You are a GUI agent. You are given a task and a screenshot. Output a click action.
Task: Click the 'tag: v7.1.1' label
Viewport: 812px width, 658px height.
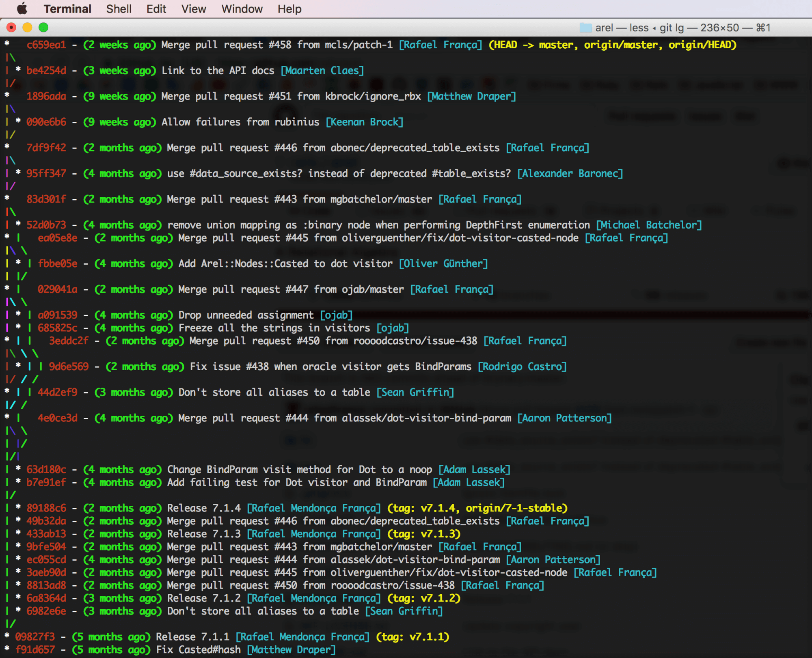pos(412,637)
